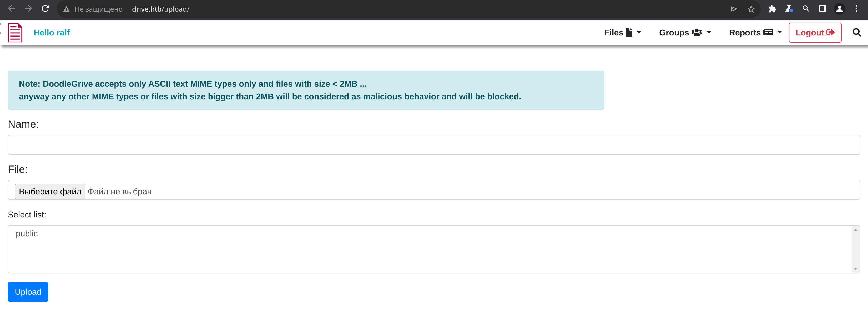Click the Not Secure warning icon
Image resolution: width=868 pixels, height=311 pixels.
[66, 9]
